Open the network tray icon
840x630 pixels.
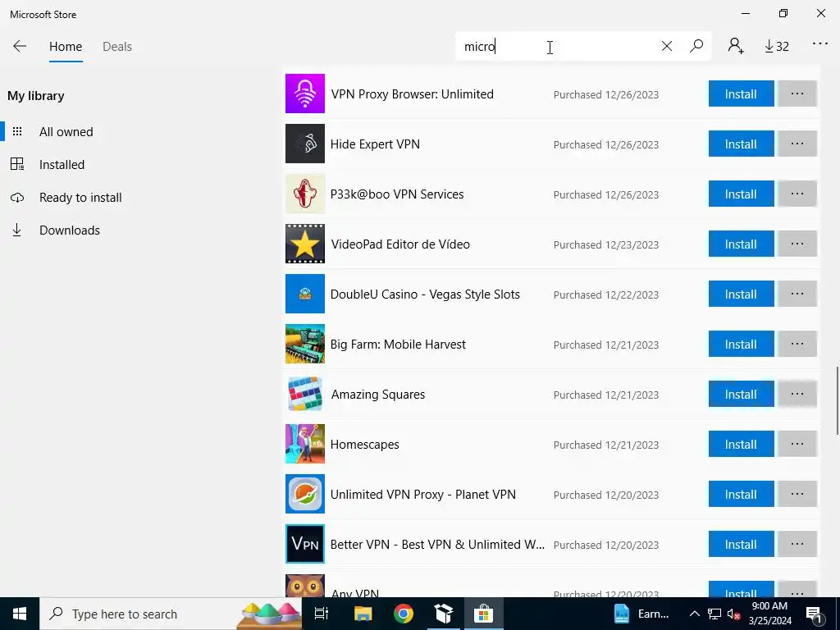tap(714, 614)
